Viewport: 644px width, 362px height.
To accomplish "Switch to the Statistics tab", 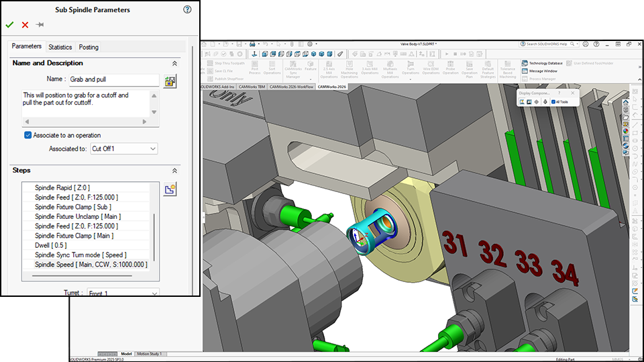I will (x=60, y=47).
